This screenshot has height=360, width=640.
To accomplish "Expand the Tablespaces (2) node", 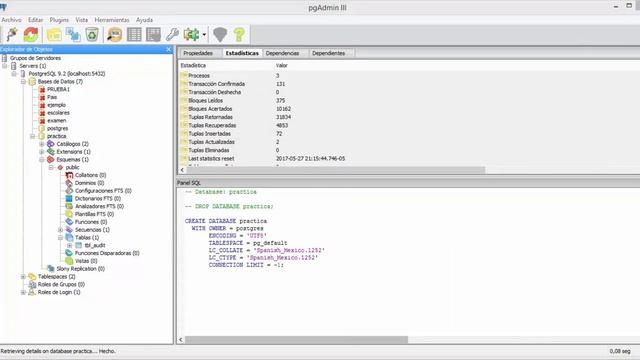I will [x=23, y=277].
